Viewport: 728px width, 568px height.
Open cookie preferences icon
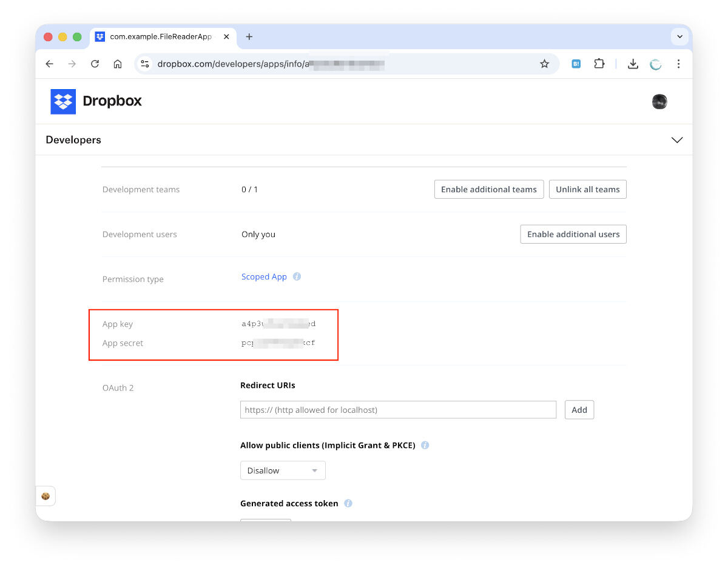coord(45,496)
